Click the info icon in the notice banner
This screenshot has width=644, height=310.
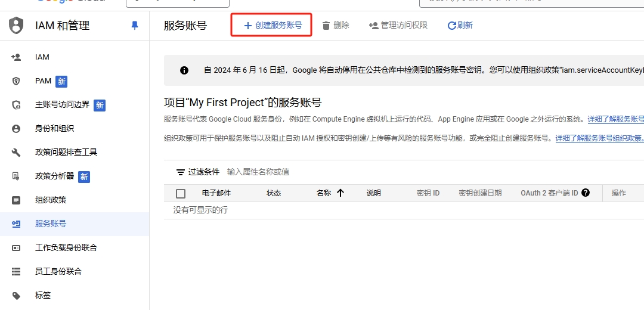(184, 70)
